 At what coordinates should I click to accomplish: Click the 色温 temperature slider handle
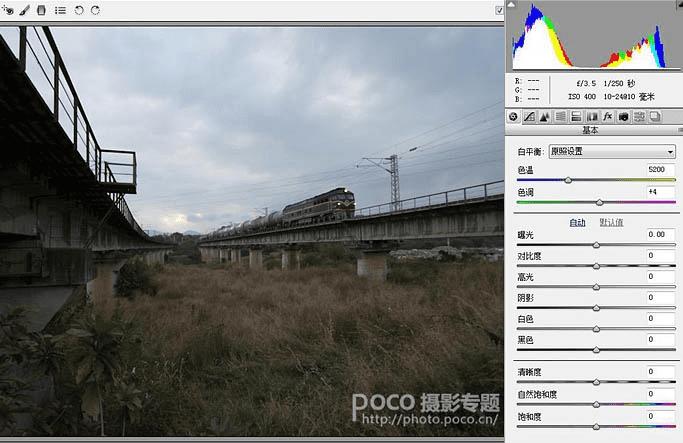[x=568, y=180]
